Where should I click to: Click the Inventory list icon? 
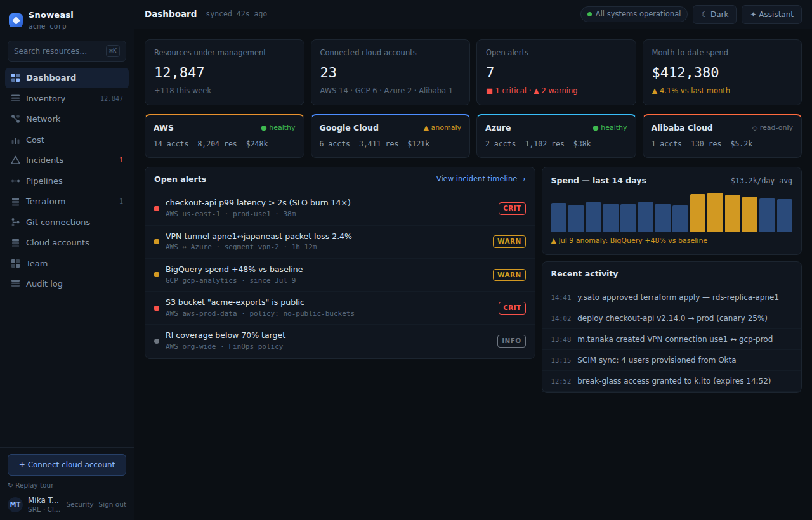click(x=15, y=98)
